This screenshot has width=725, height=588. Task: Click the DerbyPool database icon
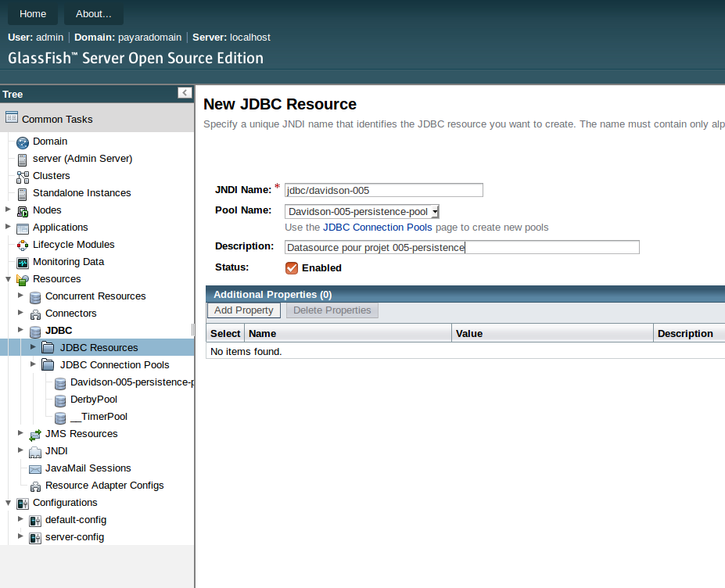pyautogui.click(x=60, y=400)
